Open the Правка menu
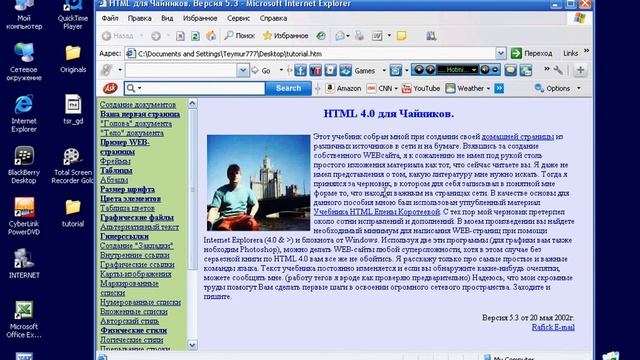The image size is (640, 360). coord(140,18)
